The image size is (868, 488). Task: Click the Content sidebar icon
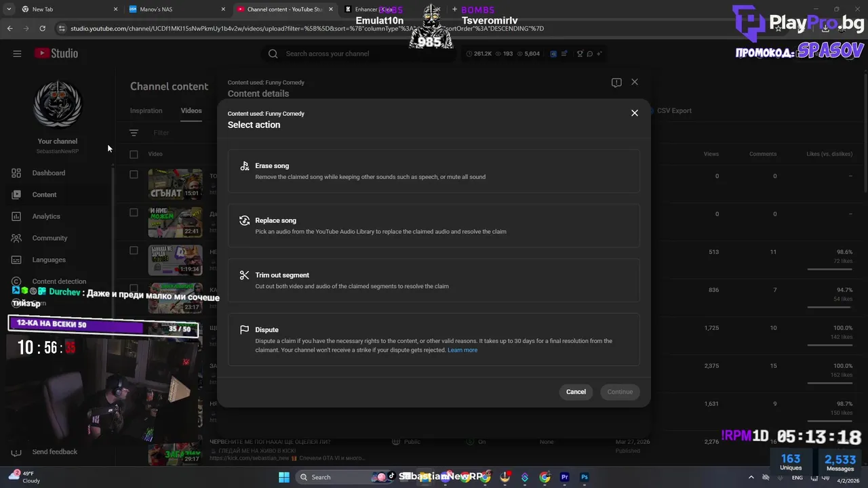pos(16,195)
